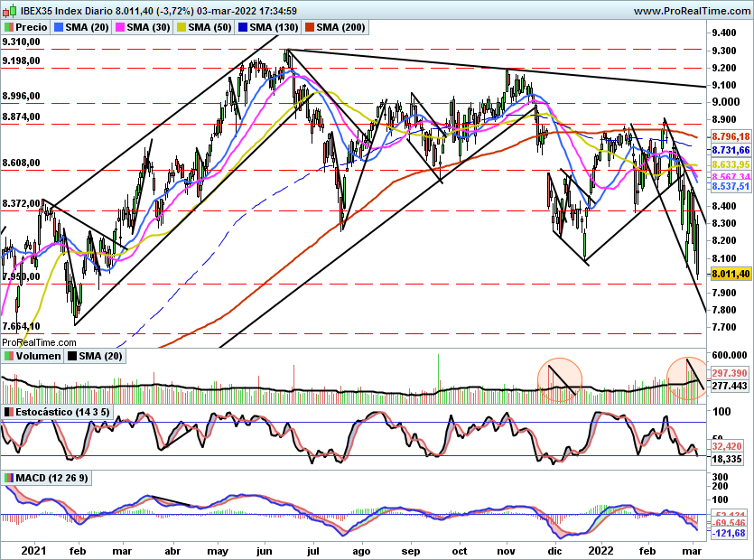This screenshot has width=754, height=560.
Task: Click the SMA 200 value 8.796,18
Action: click(731, 136)
